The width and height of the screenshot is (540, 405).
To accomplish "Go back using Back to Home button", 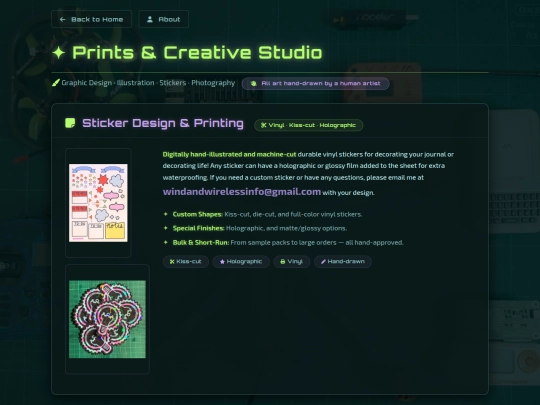I will [91, 19].
